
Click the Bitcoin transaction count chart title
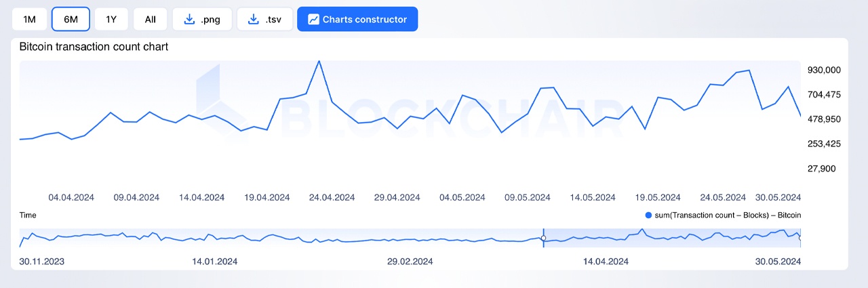click(94, 47)
